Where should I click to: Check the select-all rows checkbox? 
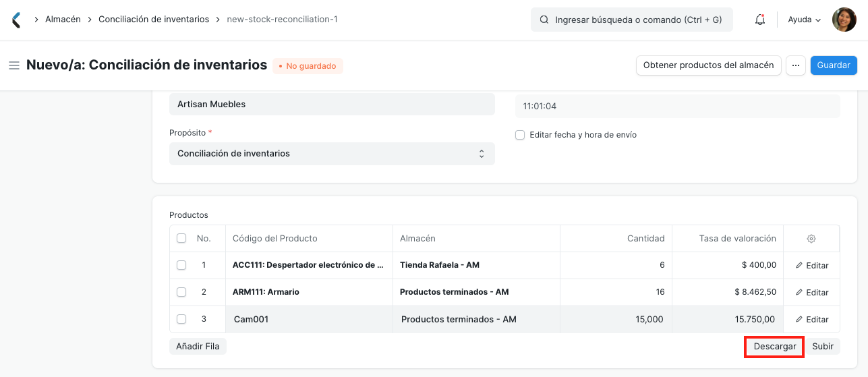click(x=181, y=238)
